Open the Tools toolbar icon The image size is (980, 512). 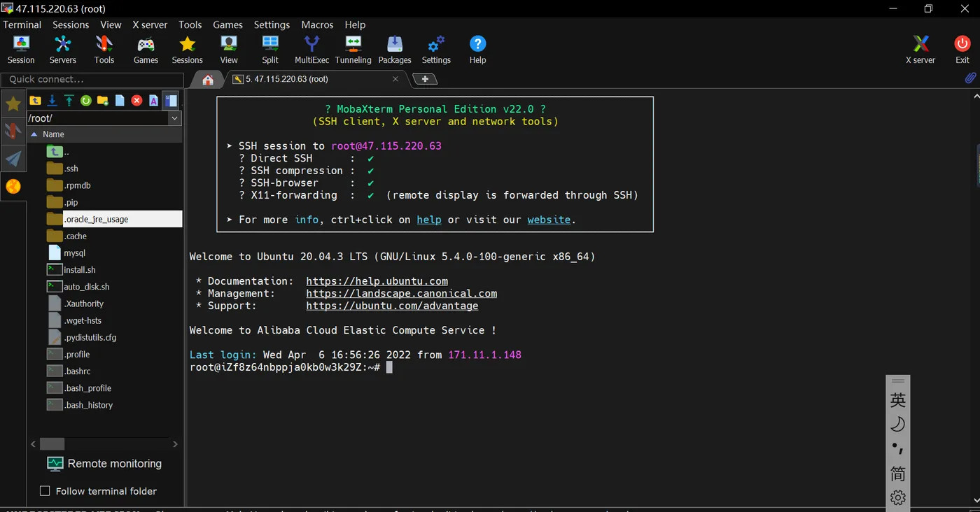(x=104, y=50)
